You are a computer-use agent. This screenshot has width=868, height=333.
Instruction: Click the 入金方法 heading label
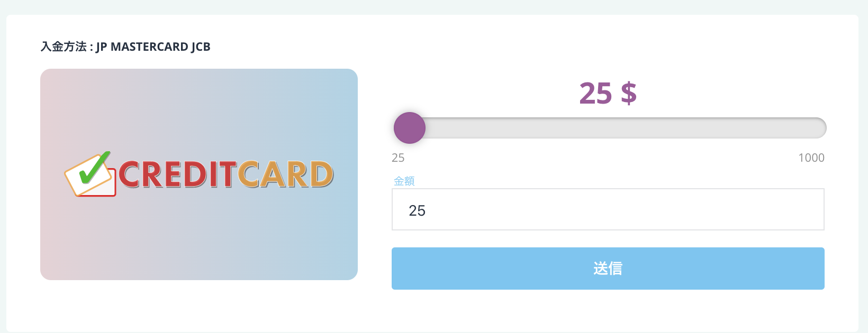64,47
